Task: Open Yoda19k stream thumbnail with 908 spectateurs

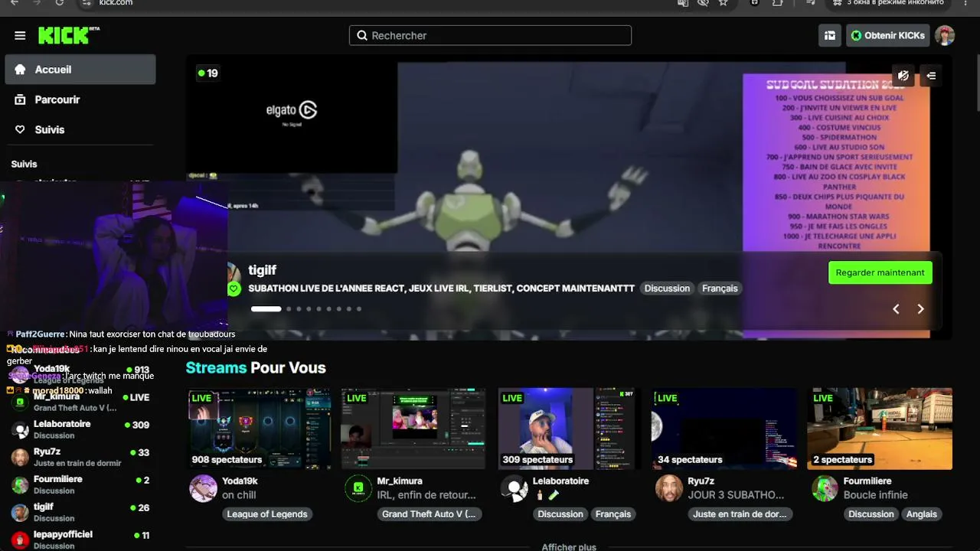Action: (260, 429)
